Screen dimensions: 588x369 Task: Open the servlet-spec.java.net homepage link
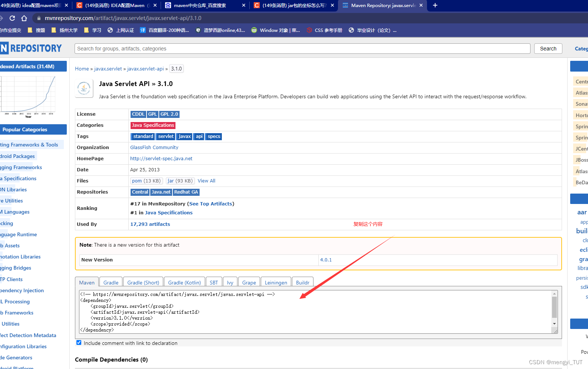pyautogui.click(x=161, y=158)
